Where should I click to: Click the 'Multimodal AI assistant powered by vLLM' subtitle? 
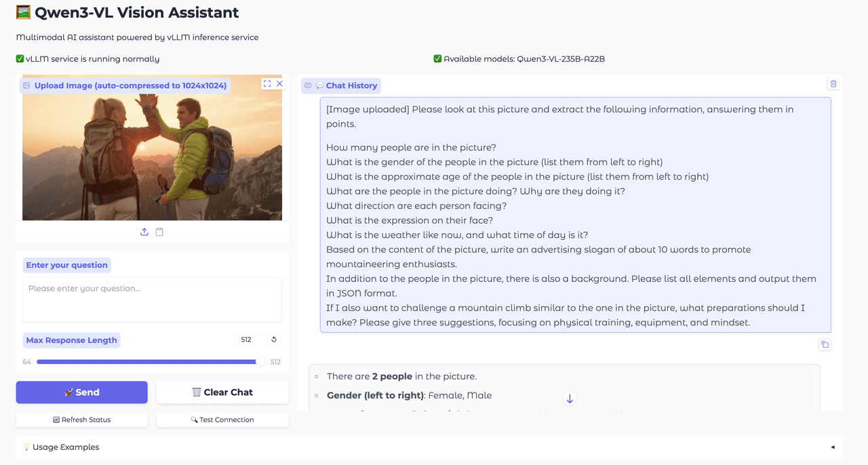pyautogui.click(x=137, y=37)
